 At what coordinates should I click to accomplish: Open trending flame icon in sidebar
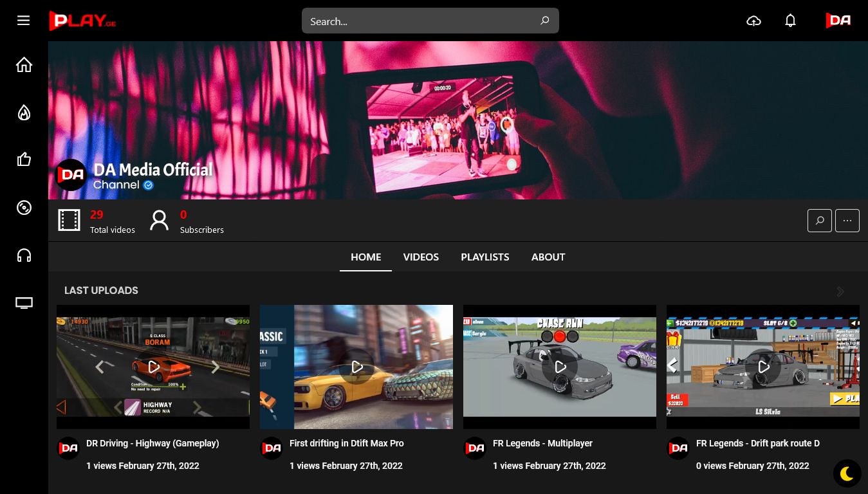point(24,113)
